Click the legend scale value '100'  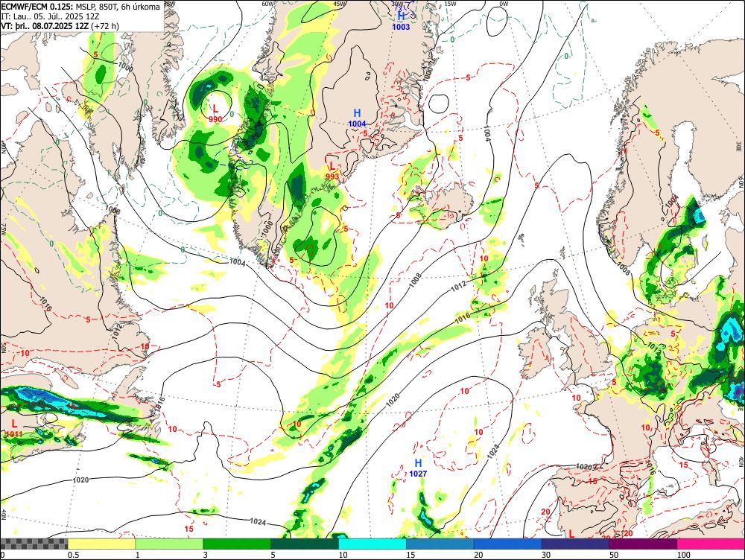tap(684, 555)
